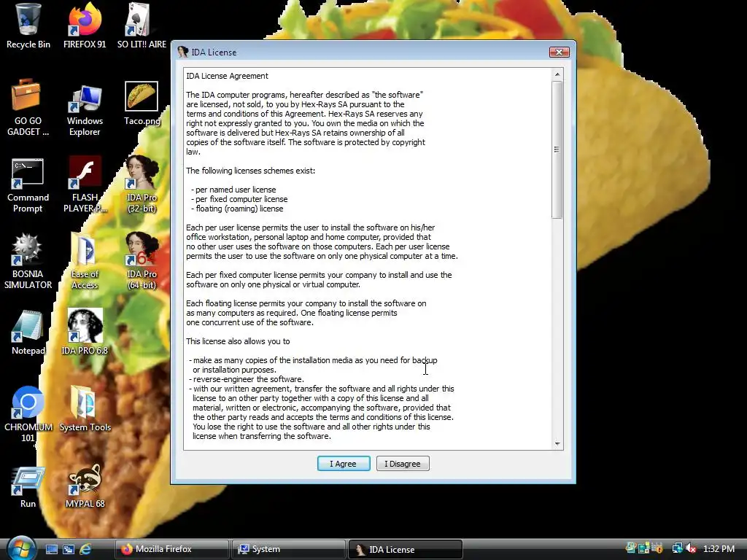747x560 pixels.
Task: Open the Ease of Access folder
Action: coord(85,261)
